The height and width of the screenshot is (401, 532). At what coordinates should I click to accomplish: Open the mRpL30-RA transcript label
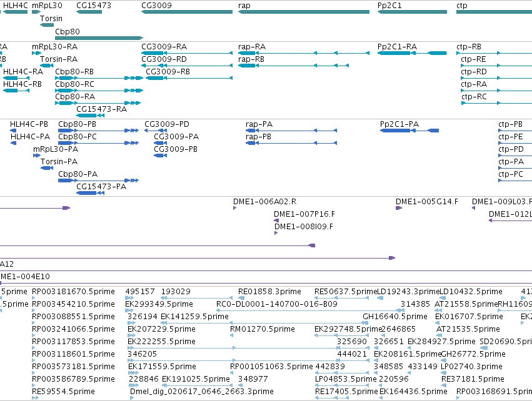tap(54, 46)
